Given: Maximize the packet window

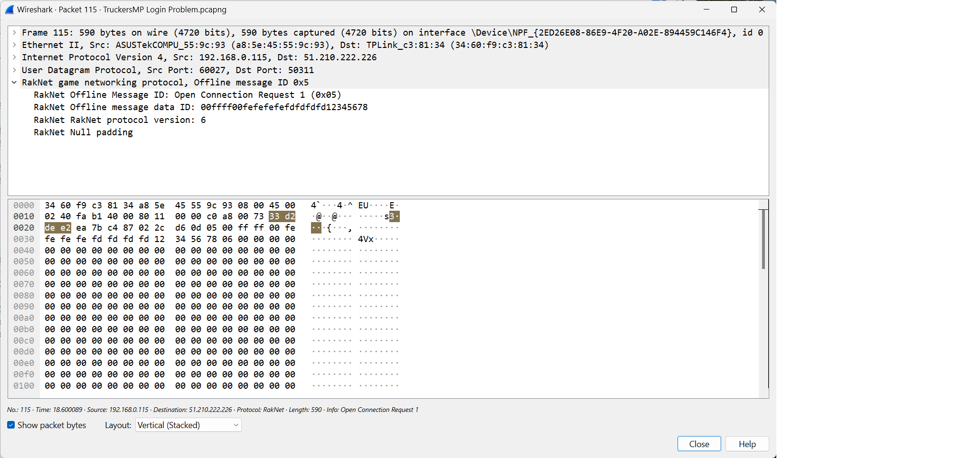Looking at the screenshot, I should click(x=734, y=9).
